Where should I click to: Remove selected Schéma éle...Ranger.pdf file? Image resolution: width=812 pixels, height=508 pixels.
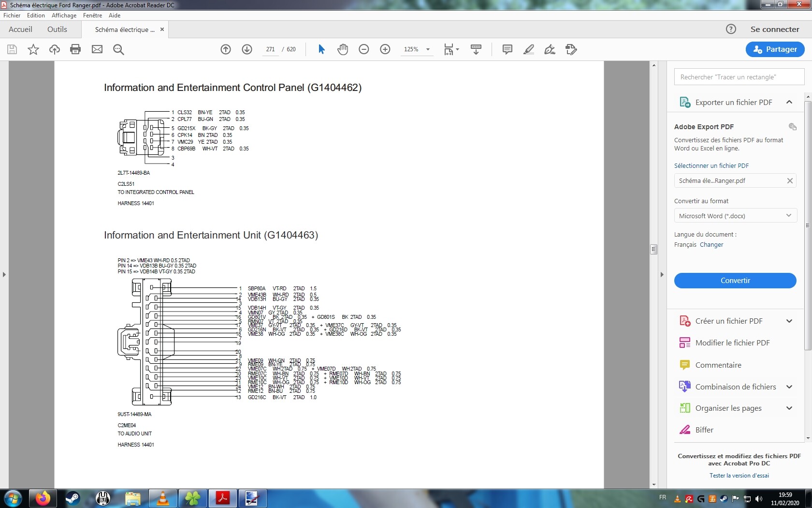pyautogui.click(x=790, y=180)
